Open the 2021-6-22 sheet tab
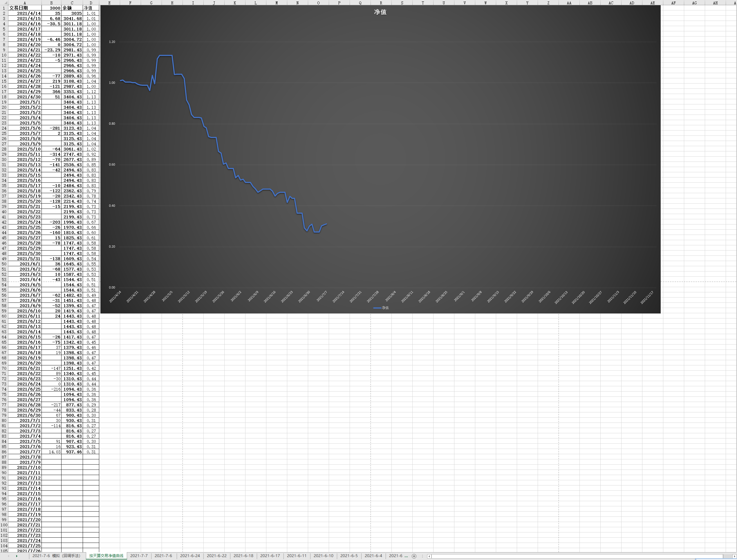Screen dimensions: 737x560 click(x=217, y=556)
